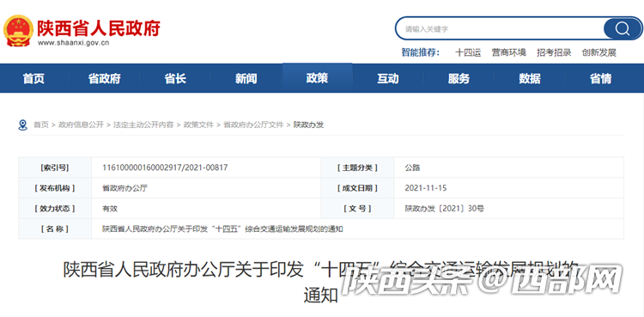Image resolution: width=644 pixels, height=317 pixels.
Task: Click the 智能推荐 label
Action: click(x=420, y=52)
